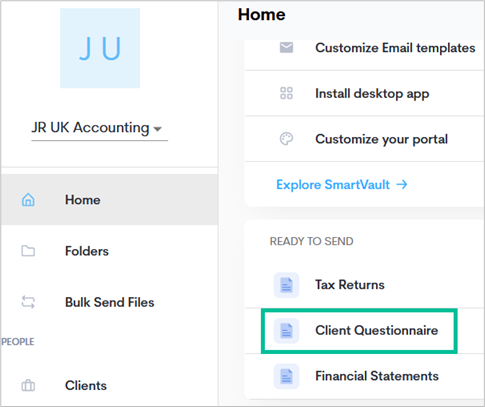Select Customize Email templates

(365, 48)
